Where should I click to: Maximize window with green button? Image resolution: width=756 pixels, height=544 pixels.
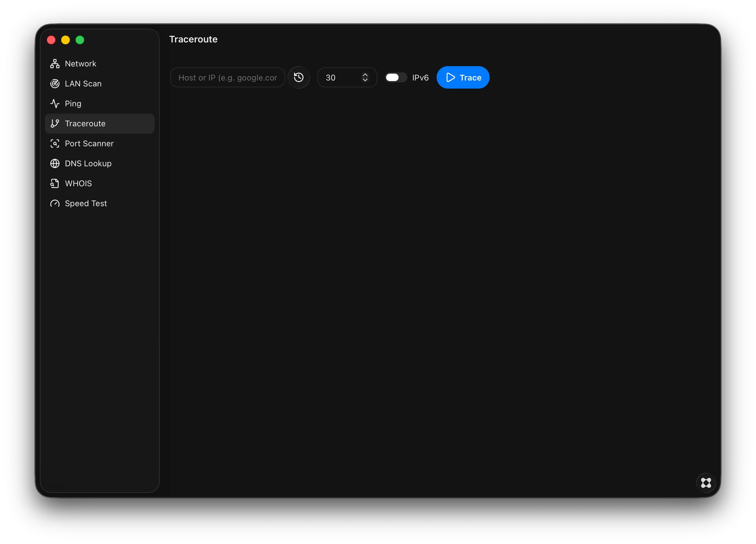click(x=80, y=40)
